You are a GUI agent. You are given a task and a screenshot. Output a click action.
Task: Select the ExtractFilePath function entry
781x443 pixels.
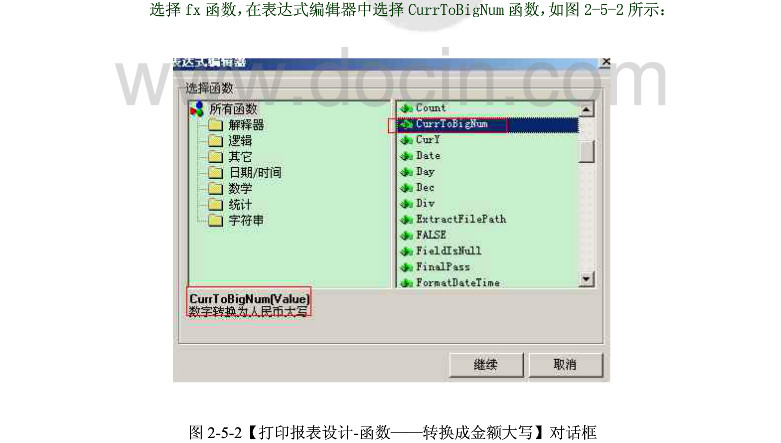[x=461, y=219]
